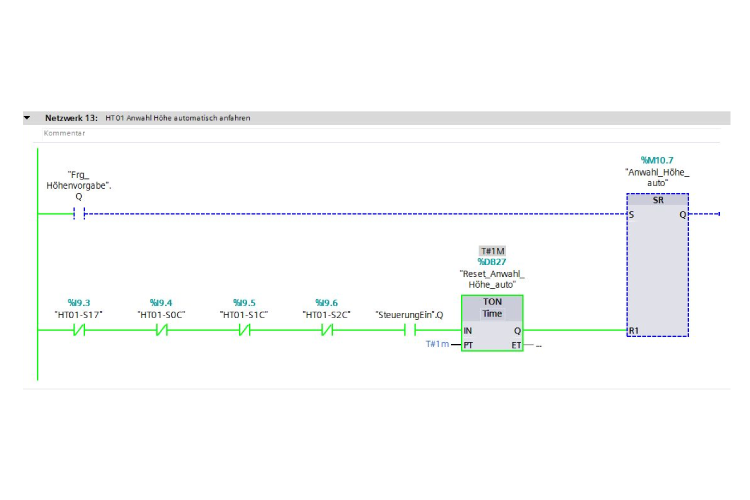The height and width of the screenshot is (500, 750).
Task: Click the %I9.6 address label
Action: 327,303
